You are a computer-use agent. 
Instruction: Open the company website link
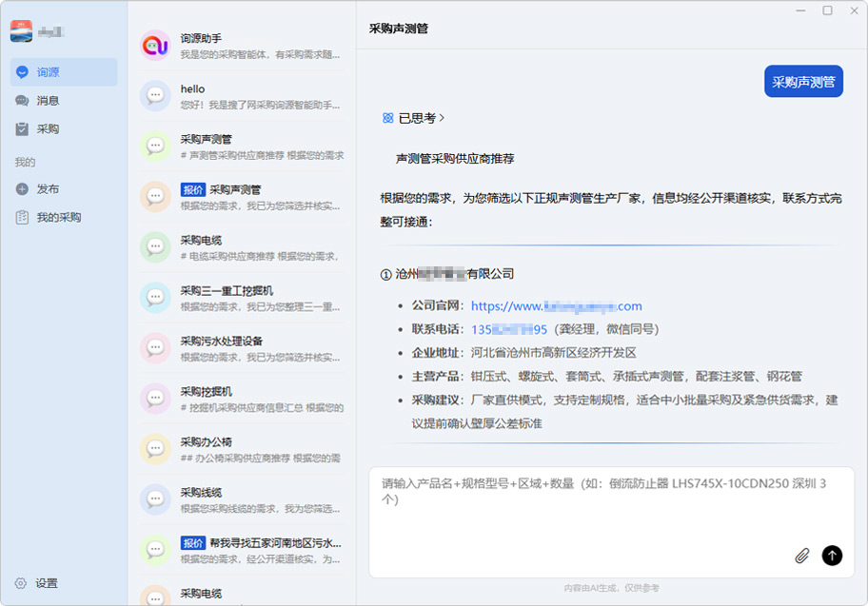coord(556,306)
